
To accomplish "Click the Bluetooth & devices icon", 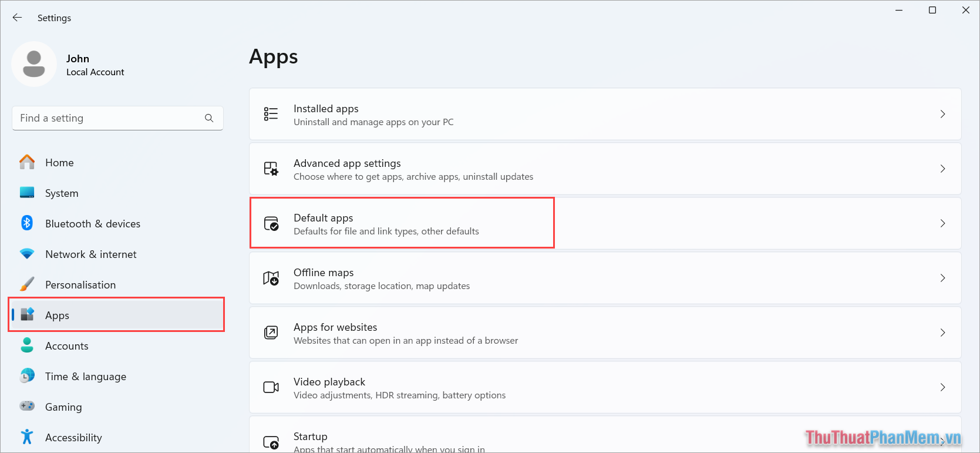I will pos(27,223).
